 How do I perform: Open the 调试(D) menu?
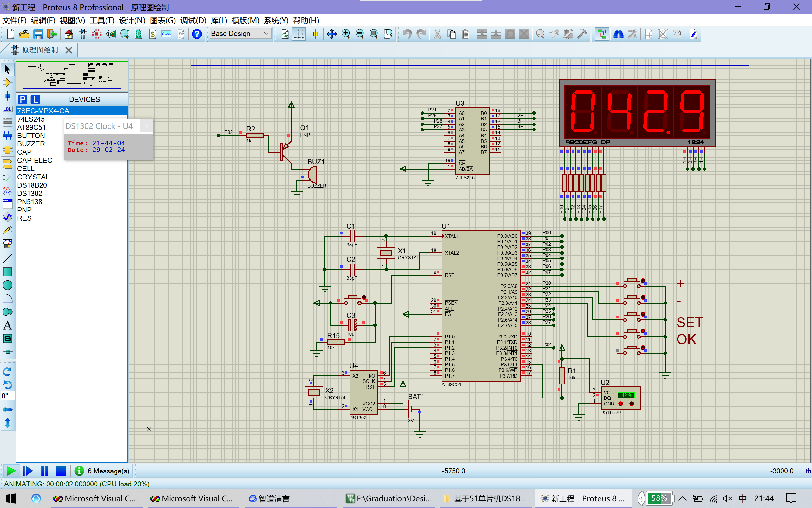(x=193, y=21)
